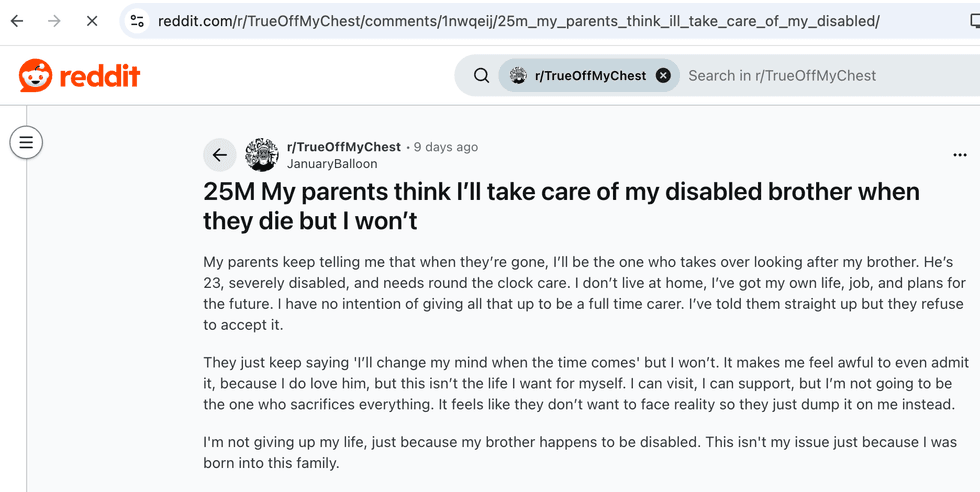The height and width of the screenshot is (492, 980).
Task: Return to subreddit with post back arrow
Action: tap(219, 155)
